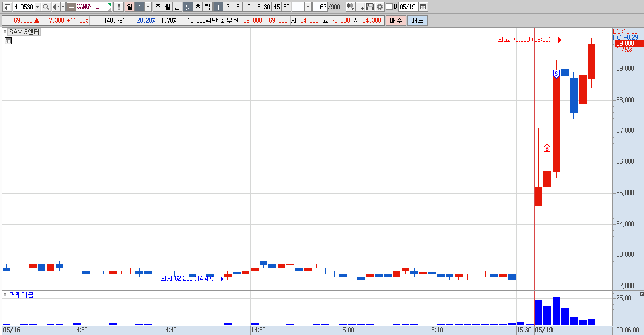Select the 5-minute interval tab
The height and width of the screenshot is (335, 644).
coord(238,7)
